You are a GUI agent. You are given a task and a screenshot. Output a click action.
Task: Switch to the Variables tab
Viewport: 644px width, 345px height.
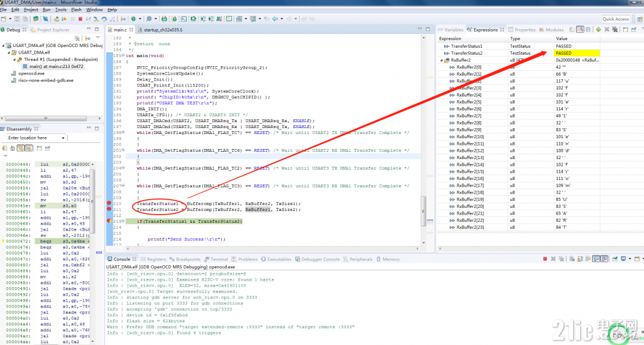pyautogui.click(x=451, y=30)
